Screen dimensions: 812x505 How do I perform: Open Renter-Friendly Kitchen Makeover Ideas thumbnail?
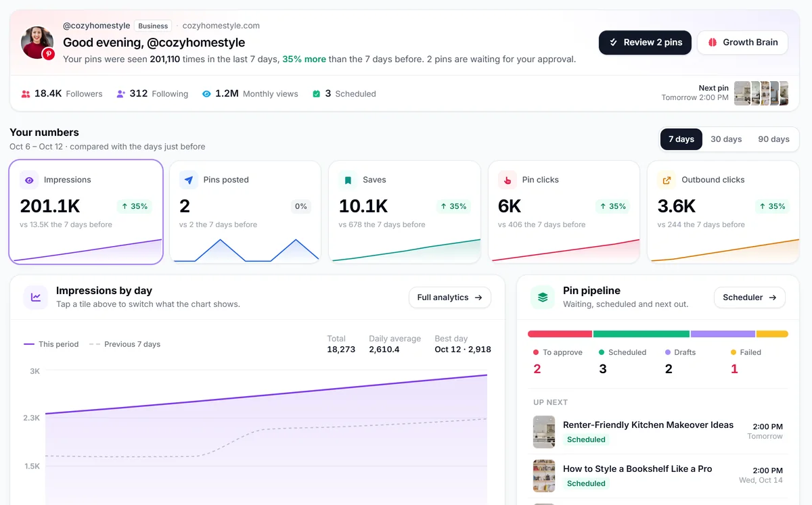point(544,432)
